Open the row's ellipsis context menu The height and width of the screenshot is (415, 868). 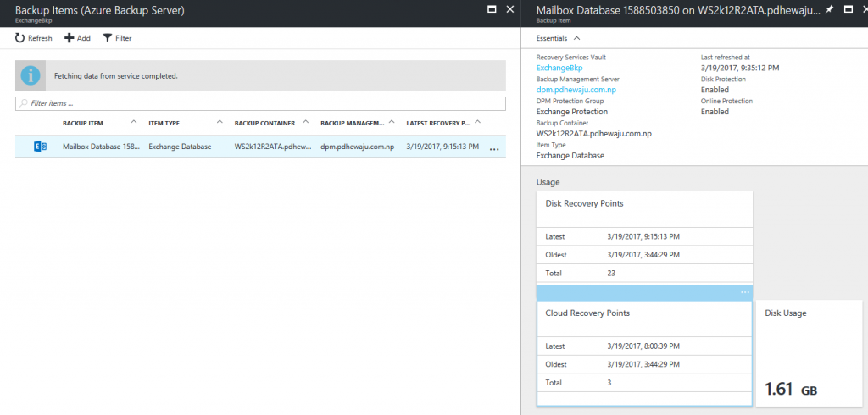pos(494,148)
